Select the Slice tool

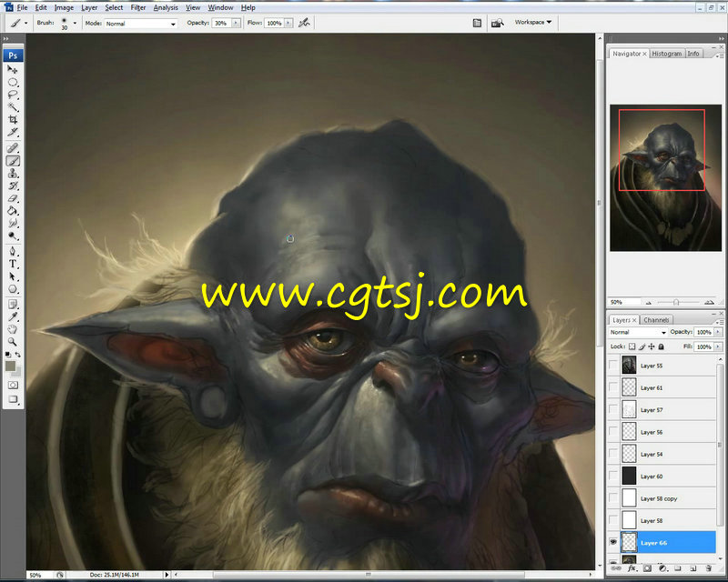click(13, 132)
